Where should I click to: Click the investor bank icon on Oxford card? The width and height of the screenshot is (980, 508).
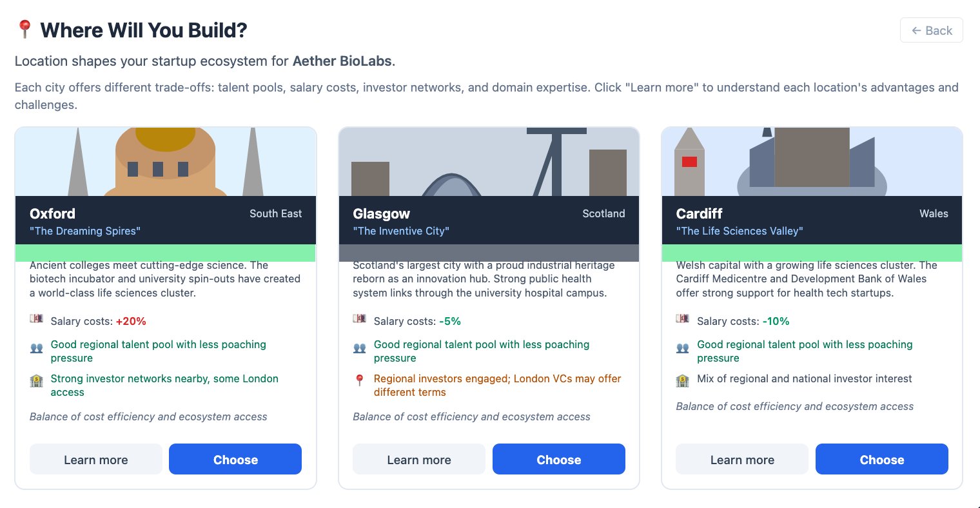coord(37,381)
